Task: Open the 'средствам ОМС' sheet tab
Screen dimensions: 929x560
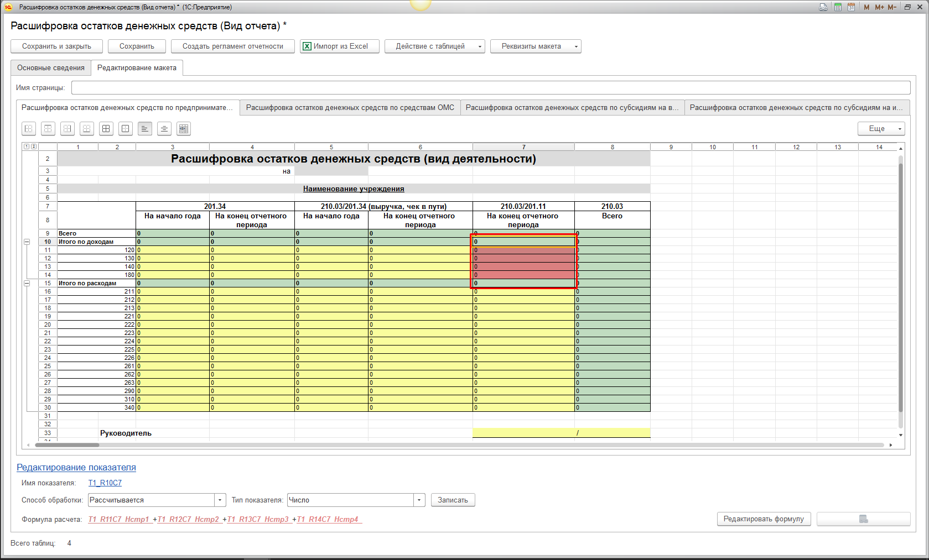Action: pyautogui.click(x=350, y=108)
